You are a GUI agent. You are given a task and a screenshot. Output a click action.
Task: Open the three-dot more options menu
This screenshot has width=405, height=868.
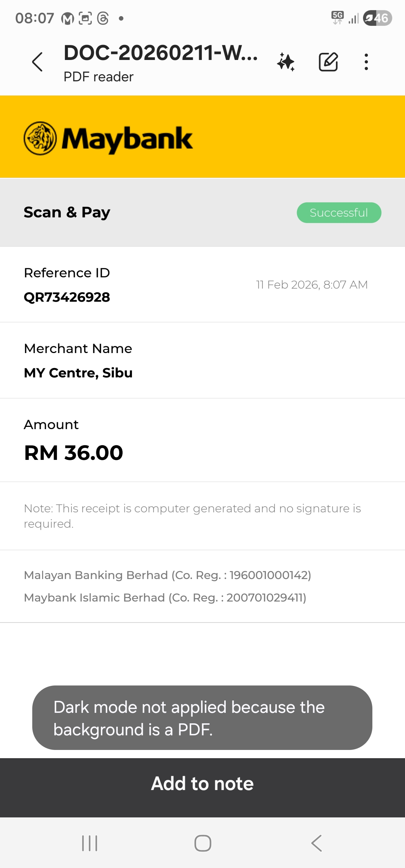[x=366, y=62]
